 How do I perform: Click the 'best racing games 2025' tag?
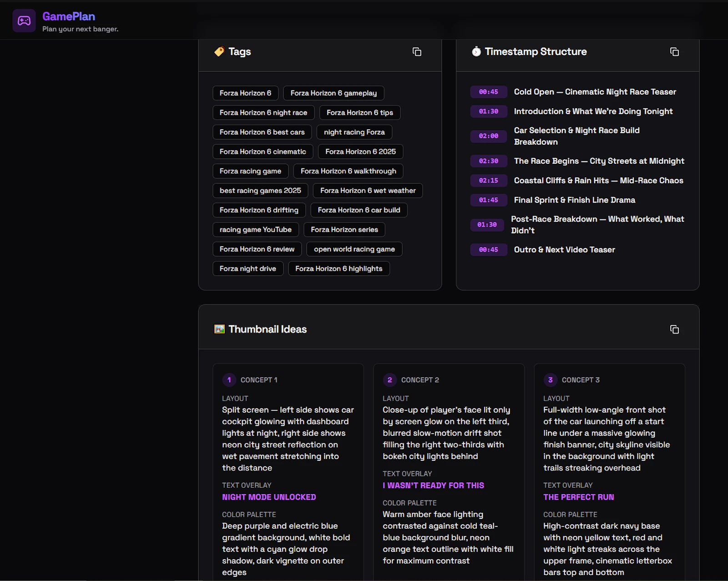click(x=260, y=191)
